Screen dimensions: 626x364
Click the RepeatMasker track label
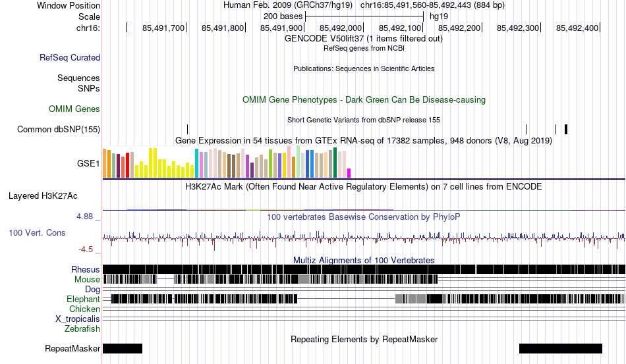pyautogui.click(x=72, y=348)
